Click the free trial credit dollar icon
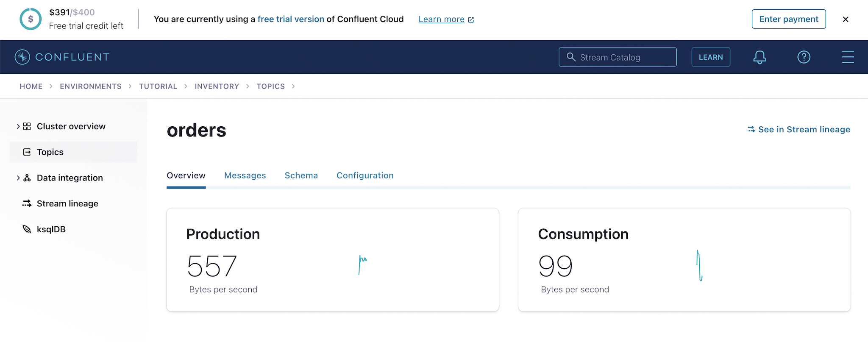 [x=31, y=19]
